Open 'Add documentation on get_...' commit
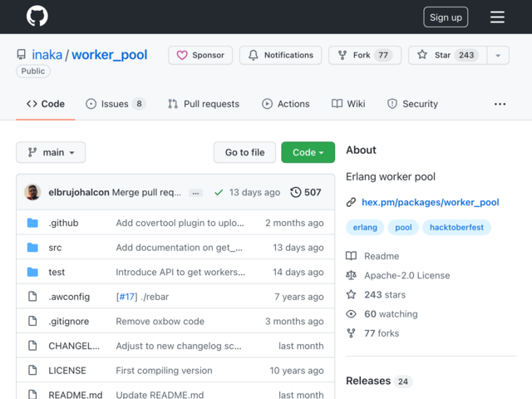This screenshot has width=532, height=399. [x=180, y=248]
